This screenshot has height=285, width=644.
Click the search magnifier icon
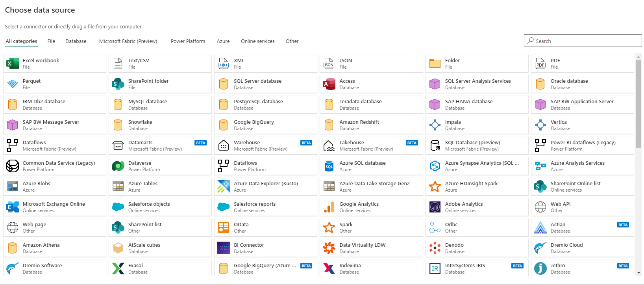pyautogui.click(x=531, y=40)
